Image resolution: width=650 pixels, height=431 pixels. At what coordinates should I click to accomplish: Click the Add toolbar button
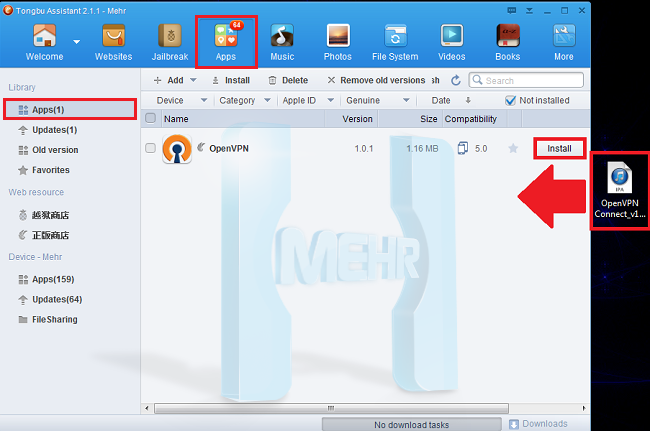pyautogui.click(x=168, y=80)
